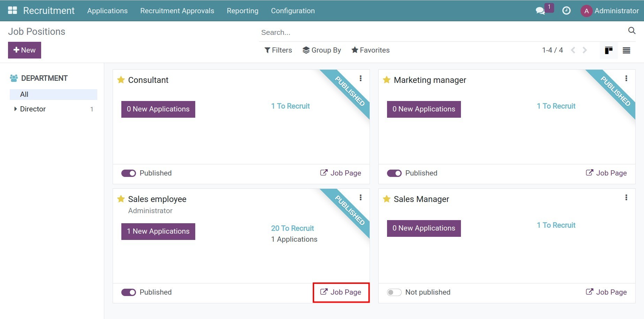The width and height of the screenshot is (644, 319).
Task: Expand the Director department
Action: [x=15, y=109]
